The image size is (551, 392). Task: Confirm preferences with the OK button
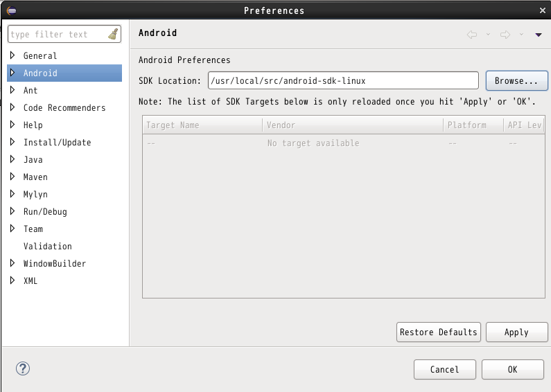pyautogui.click(x=512, y=369)
